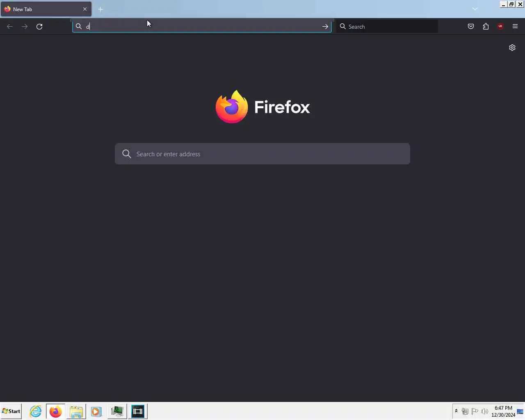525x420 pixels.
Task: Focus the address bar containing 'd'
Action: pos(202,27)
